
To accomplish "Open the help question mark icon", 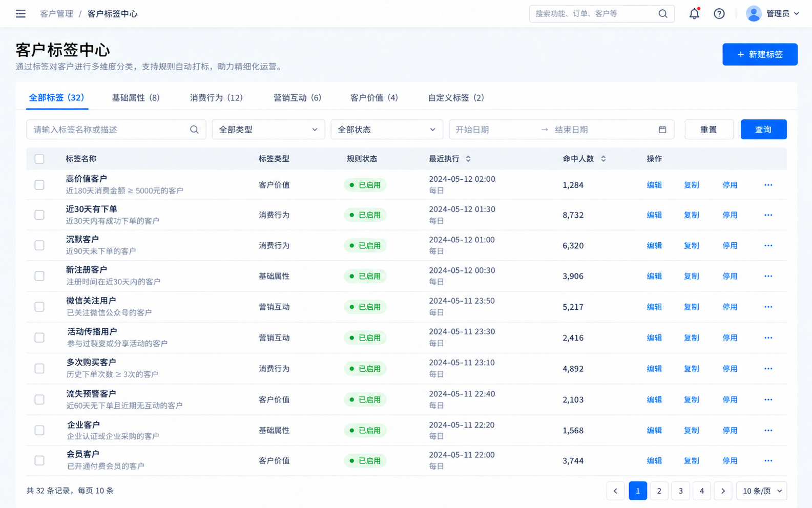I will click(719, 14).
